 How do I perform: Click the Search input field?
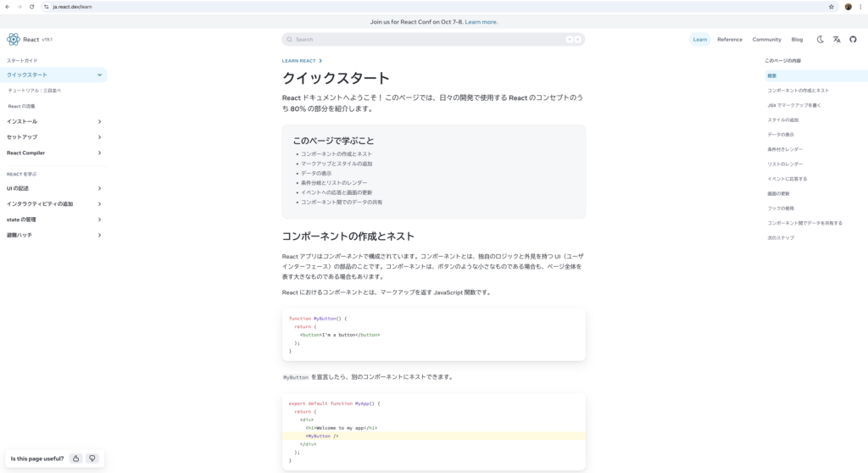[x=424, y=39]
